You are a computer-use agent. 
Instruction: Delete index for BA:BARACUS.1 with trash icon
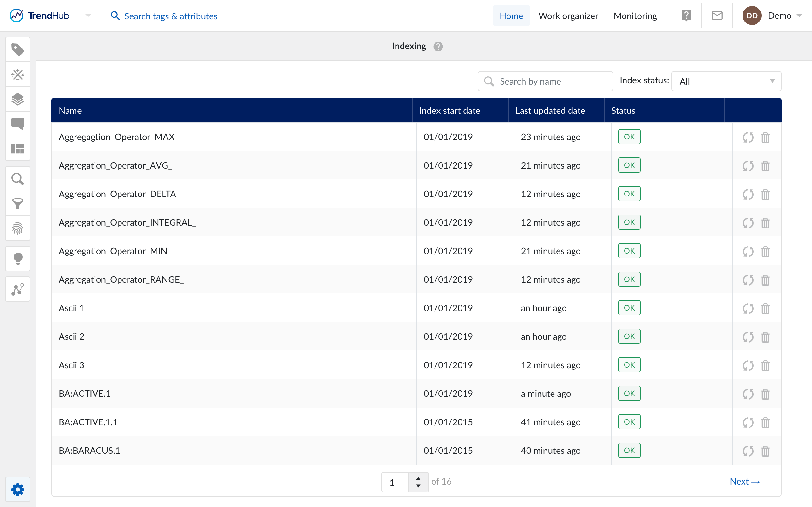pos(765,451)
